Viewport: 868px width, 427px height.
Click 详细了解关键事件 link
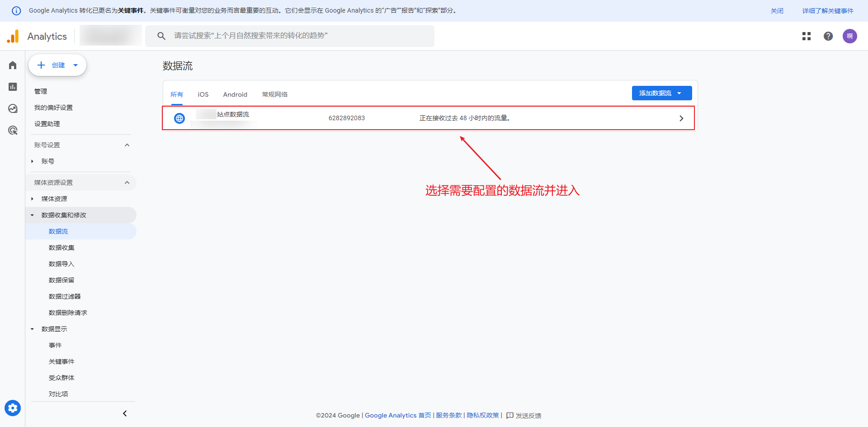pyautogui.click(x=828, y=11)
